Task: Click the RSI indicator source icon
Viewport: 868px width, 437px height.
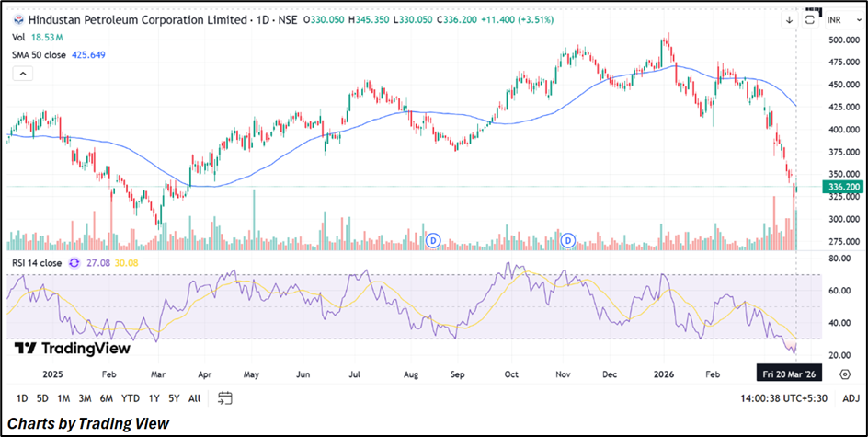Action: pos(74,263)
